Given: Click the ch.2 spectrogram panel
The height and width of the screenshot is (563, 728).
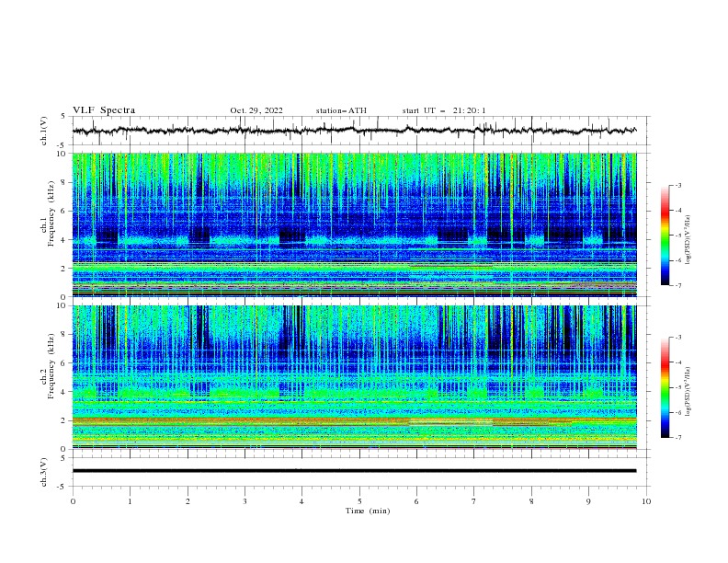Looking at the screenshot, I should coord(354,377).
